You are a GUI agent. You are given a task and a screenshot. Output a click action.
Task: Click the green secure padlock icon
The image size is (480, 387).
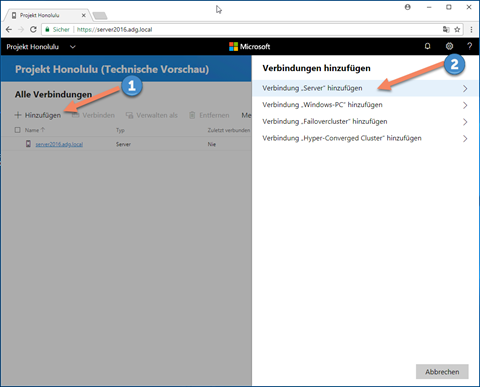coord(47,29)
